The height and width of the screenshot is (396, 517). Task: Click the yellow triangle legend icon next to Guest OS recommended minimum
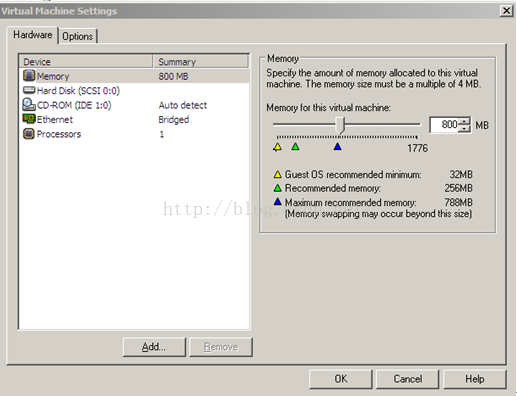(278, 174)
